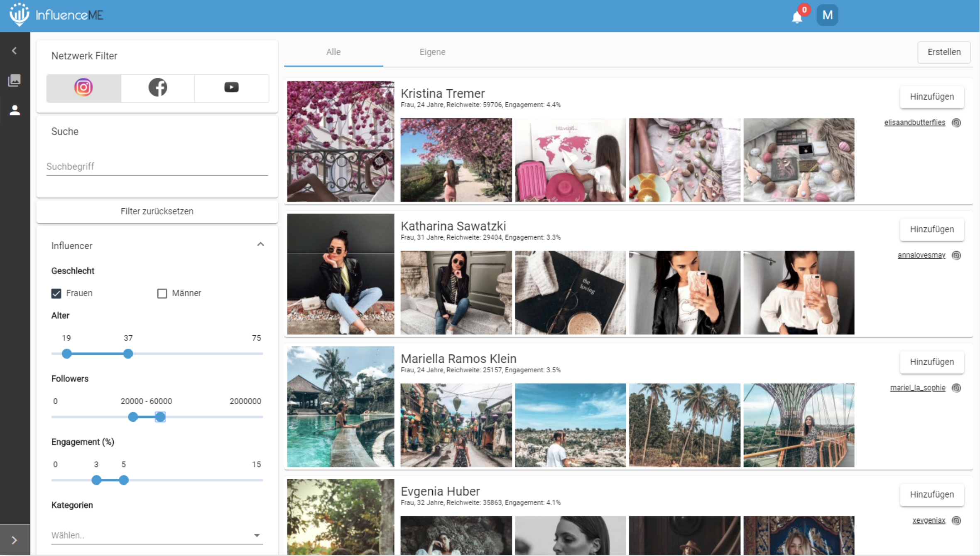980x556 pixels.
Task: Click the Suchbegriff search field
Action: (x=157, y=167)
